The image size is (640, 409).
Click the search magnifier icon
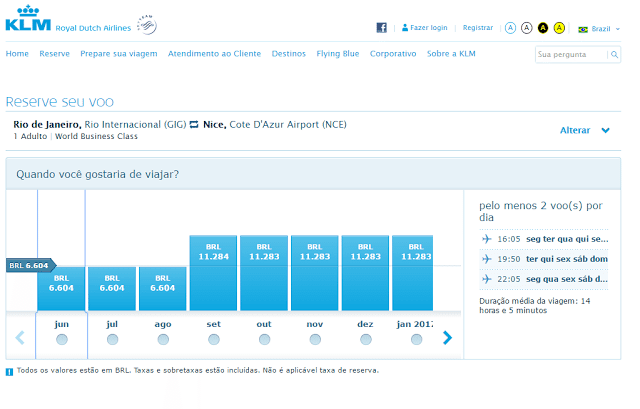614,55
